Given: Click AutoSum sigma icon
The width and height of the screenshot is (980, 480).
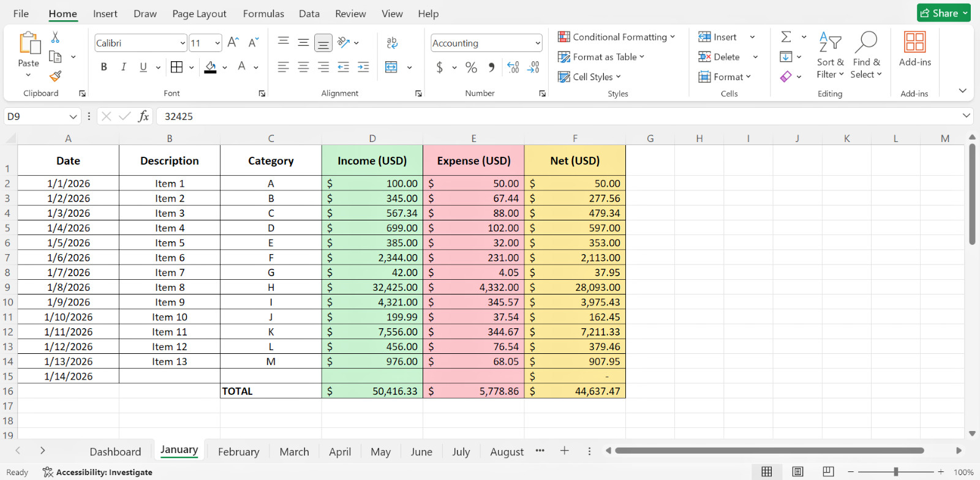Looking at the screenshot, I should pyautogui.click(x=786, y=37).
